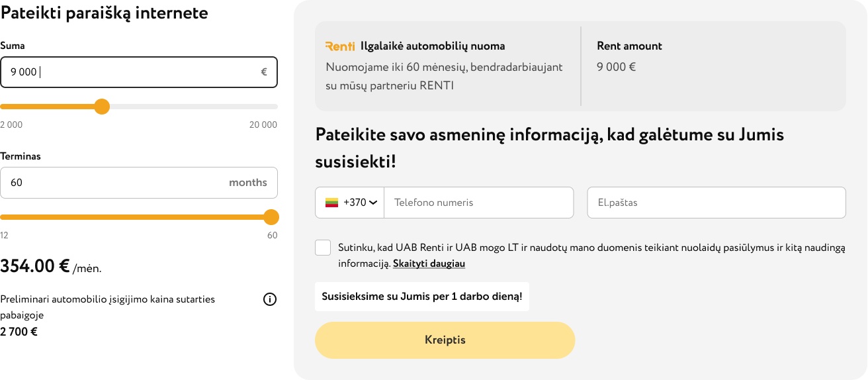868x380 pixels.
Task: Click the Susisieksime su Jumis notice badge
Action: coord(421,297)
